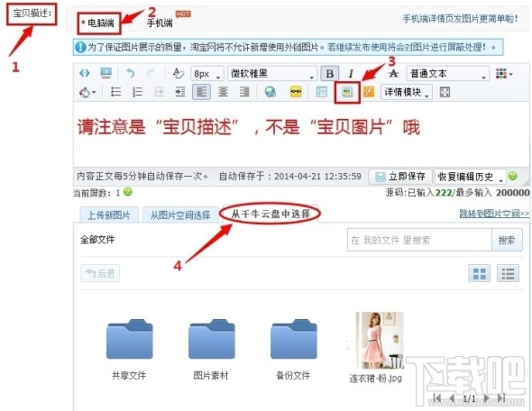Viewport: 532px width, 411px height.
Task: Open the 详情模块 dropdown
Action: (x=407, y=92)
